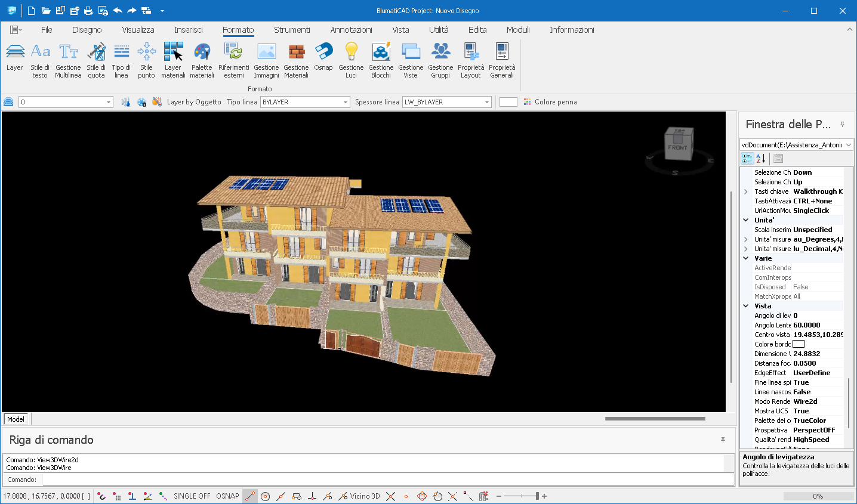Open the Layer manager in ribbon

[x=15, y=58]
